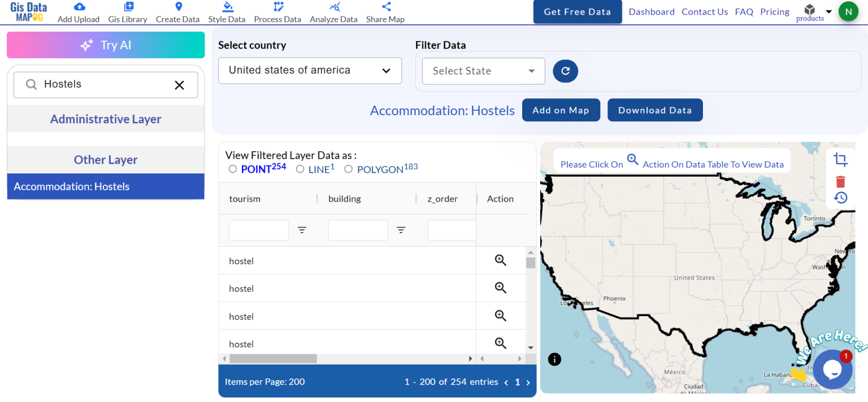Zoom to the first hostel row via magnifier
The image size is (868, 402).
pyautogui.click(x=500, y=260)
